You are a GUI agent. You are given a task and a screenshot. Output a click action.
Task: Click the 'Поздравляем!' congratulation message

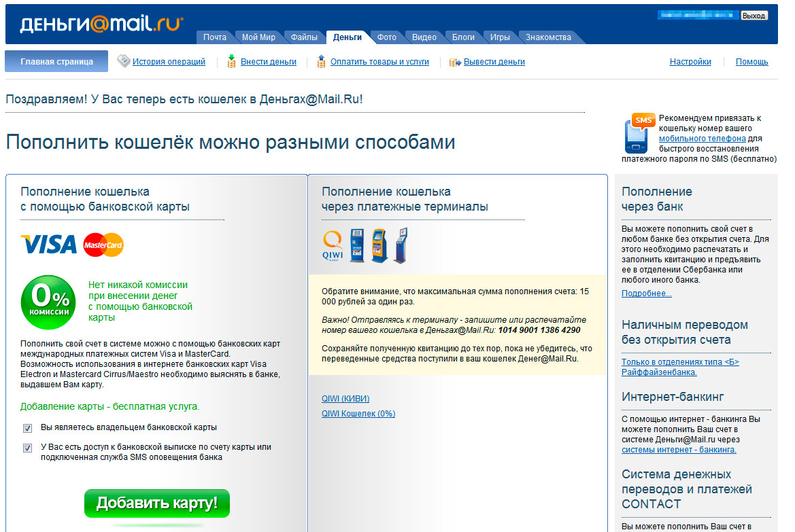pyautogui.click(x=184, y=99)
